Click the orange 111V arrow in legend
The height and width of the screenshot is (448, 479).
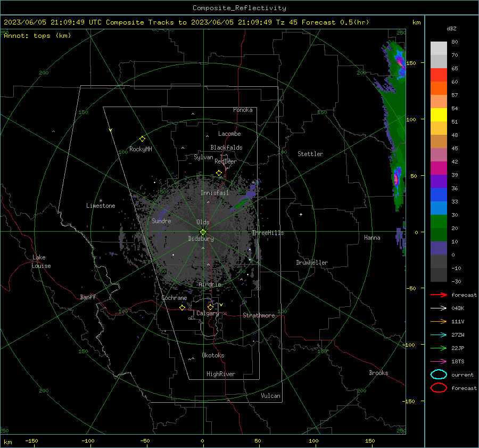pyautogui.click(x=439, y=321)
